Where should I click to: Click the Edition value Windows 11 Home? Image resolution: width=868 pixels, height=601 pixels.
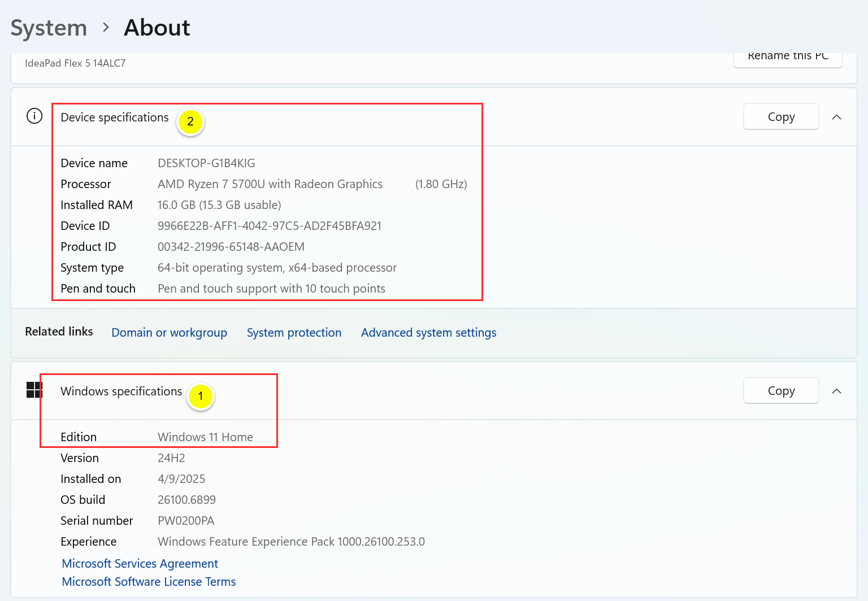click(x=205, y=437)
